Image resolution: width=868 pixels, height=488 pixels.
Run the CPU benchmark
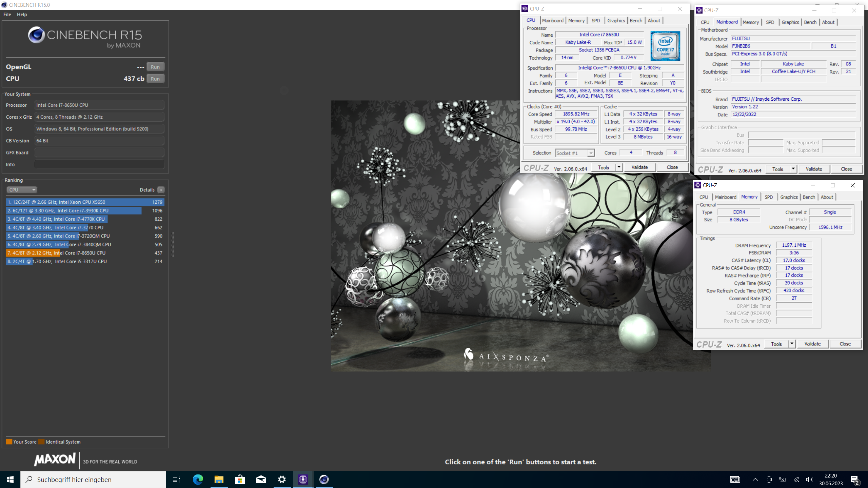pyautogui.click(x=155, y=79)
